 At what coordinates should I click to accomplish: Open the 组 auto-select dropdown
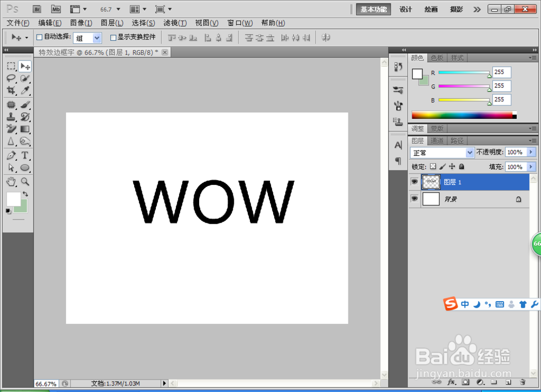[97, 38]
